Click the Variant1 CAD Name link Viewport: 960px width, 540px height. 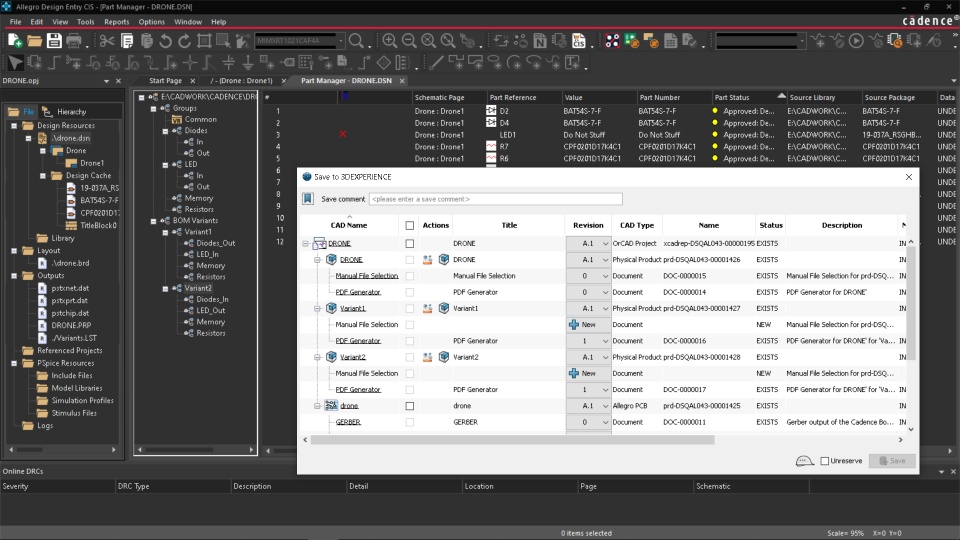(353, 308)
